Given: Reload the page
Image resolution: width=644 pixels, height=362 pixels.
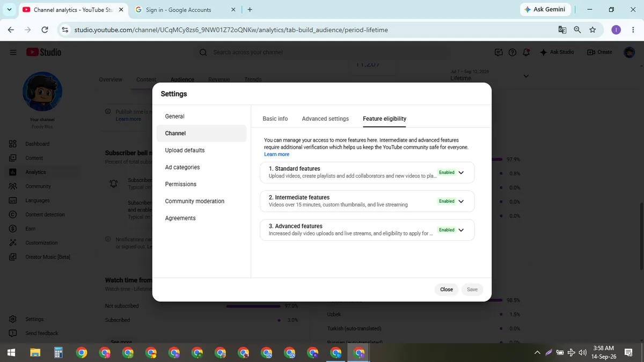Looking at the screenshot, I should click(45, 30).
